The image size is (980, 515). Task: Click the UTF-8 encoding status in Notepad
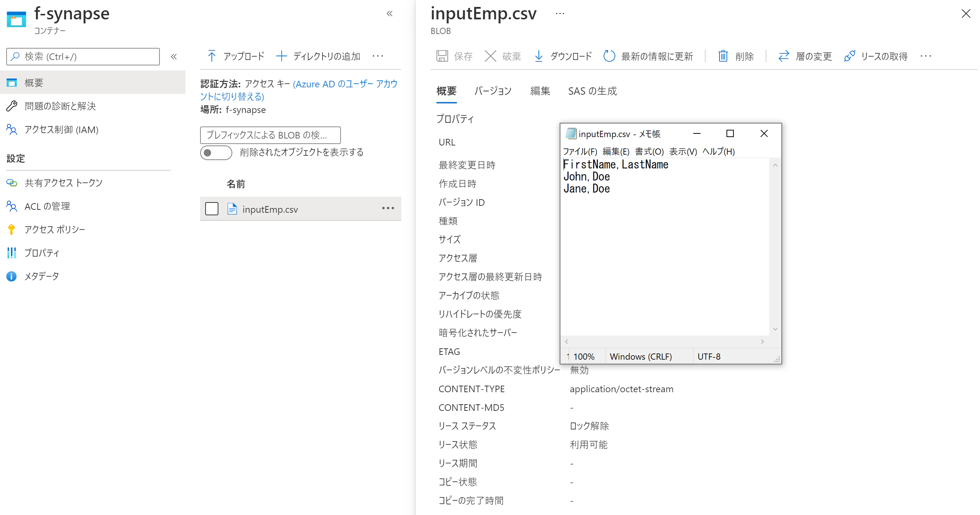[x=709, y=356]
